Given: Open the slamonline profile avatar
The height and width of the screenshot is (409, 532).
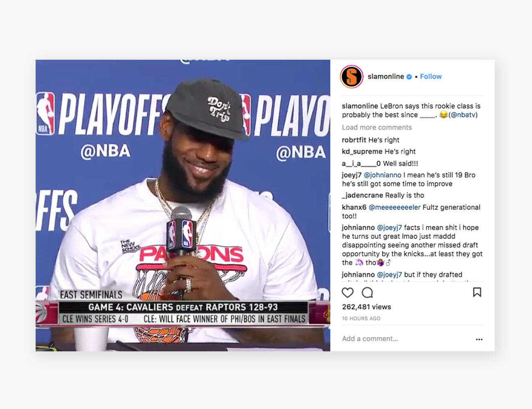Looking at the screenshot, I should (x=352, y=76).
